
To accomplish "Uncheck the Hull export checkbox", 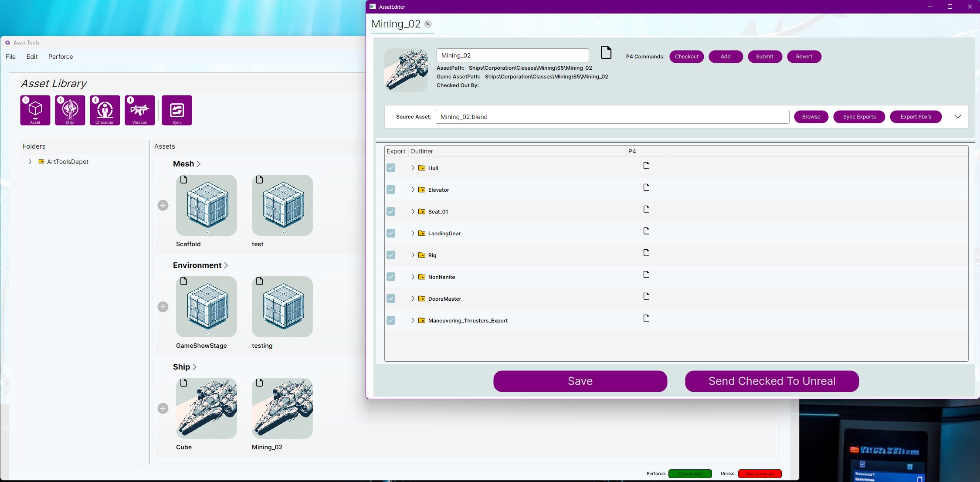I will 391,168.
